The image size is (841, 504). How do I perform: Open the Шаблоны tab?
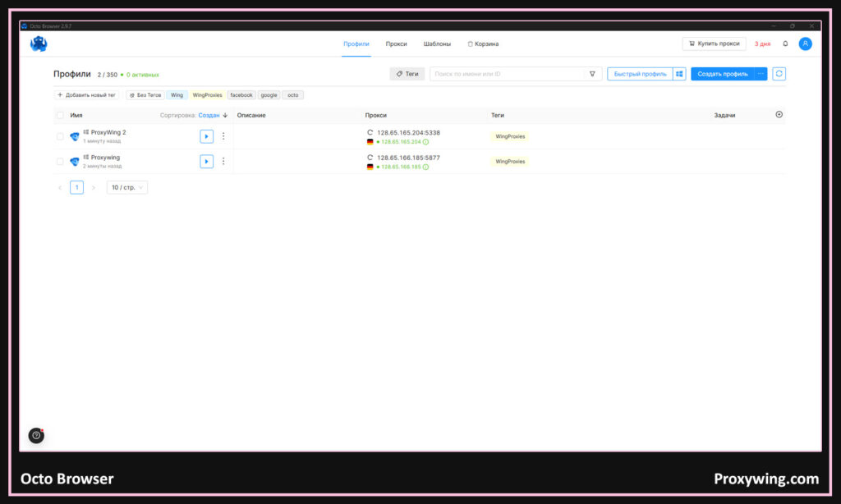[437, 44]
